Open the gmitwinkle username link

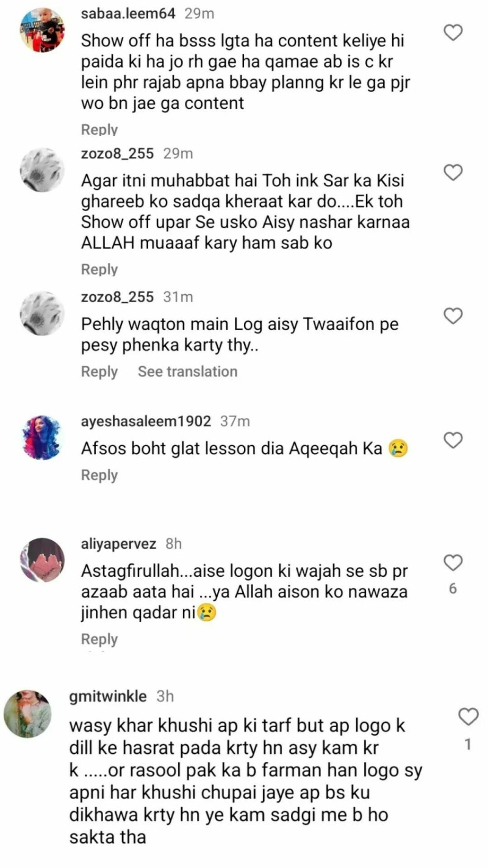coord(108,696)
